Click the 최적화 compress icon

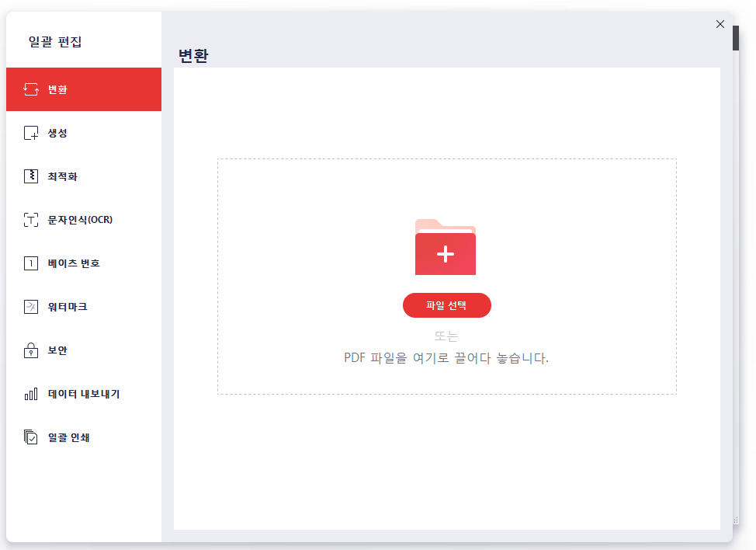(x=31, y=176)
